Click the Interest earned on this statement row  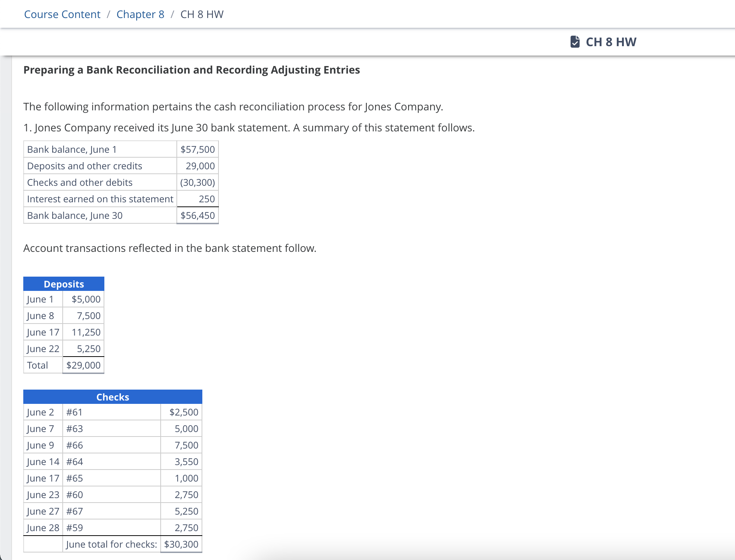tap(121, 199)
